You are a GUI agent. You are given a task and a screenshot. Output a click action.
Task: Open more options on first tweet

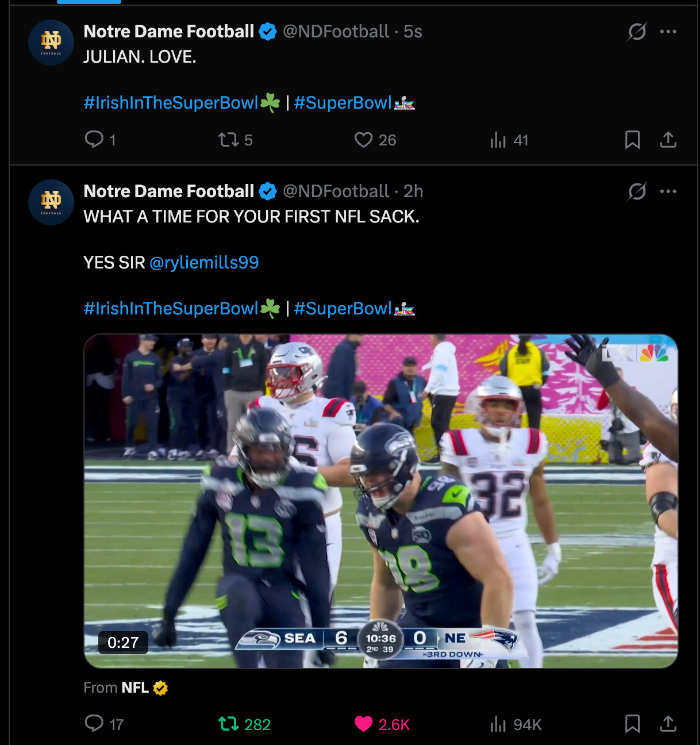coord(668,32)
